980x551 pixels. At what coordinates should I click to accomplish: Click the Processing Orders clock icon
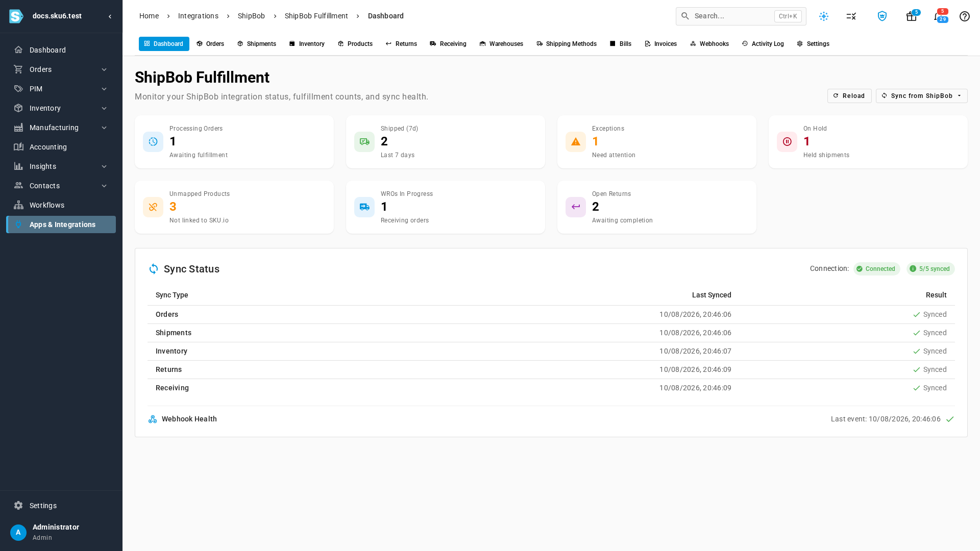153,142
